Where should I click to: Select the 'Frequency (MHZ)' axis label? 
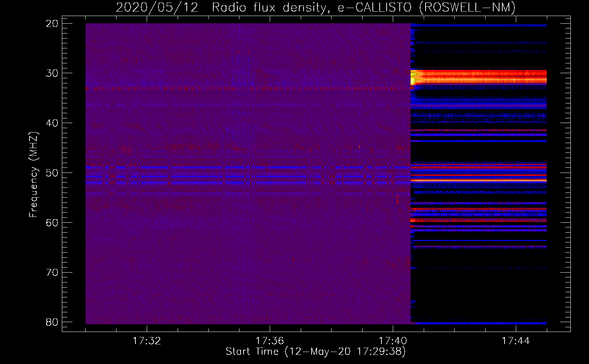(33, 174)
